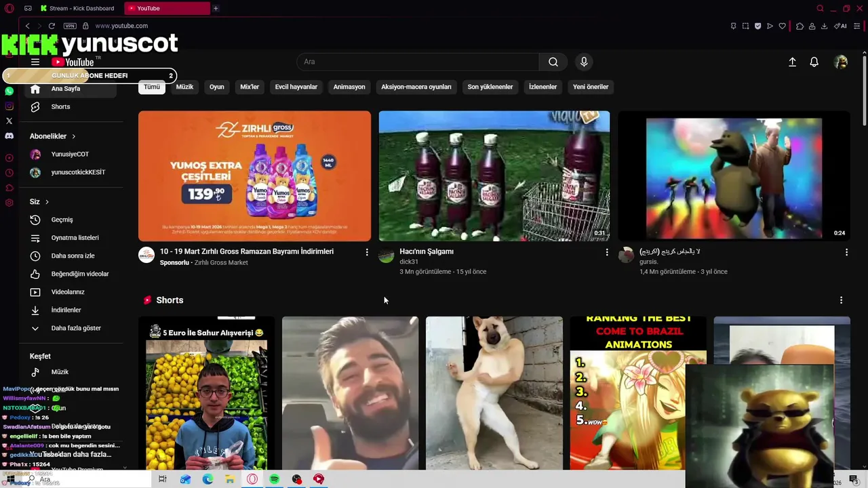Select the Yeni öneriler chip
The width and height of the screenshot is (868, 488).
(591, 87)
